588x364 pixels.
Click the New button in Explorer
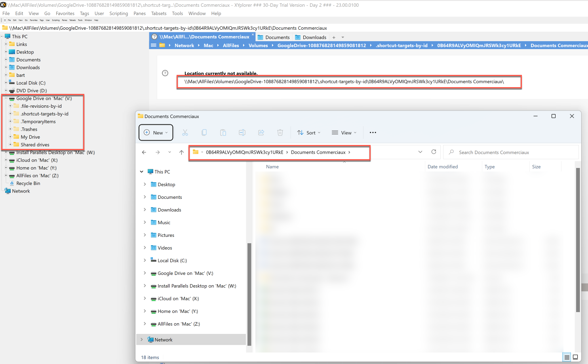[x=156, y=133]
